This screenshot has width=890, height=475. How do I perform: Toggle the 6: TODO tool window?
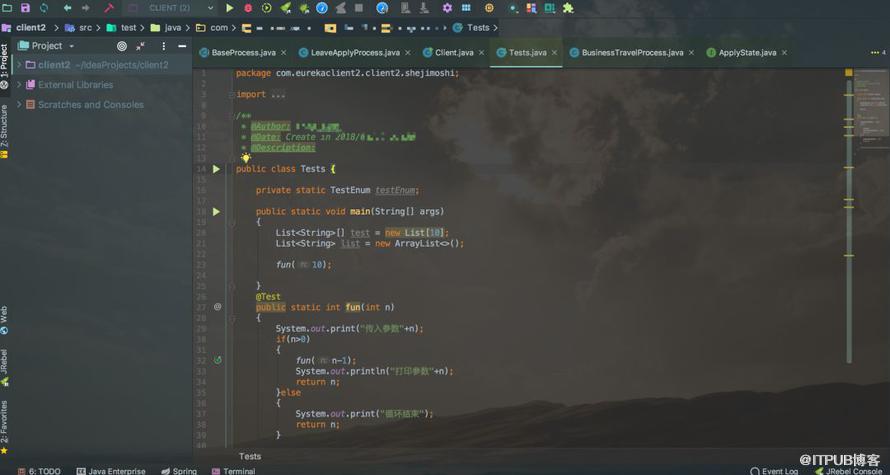pyautogui.click(x=40, y=471)
